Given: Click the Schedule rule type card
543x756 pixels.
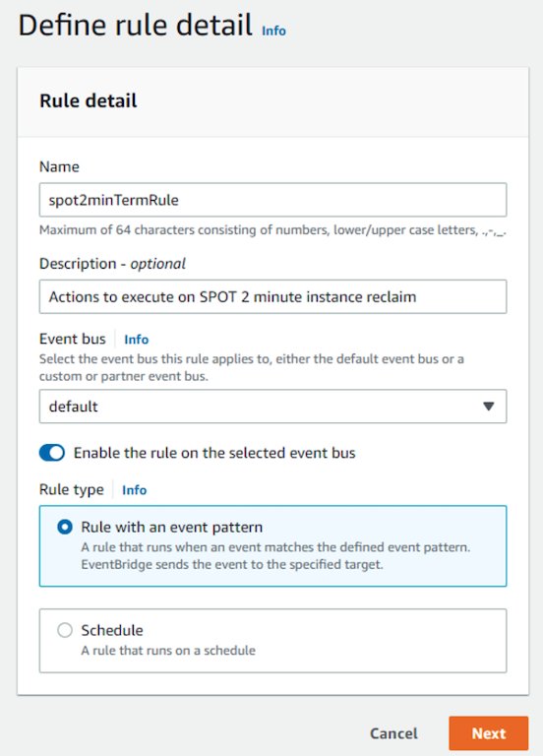Looking at the screenshot, I should [272, 640].
